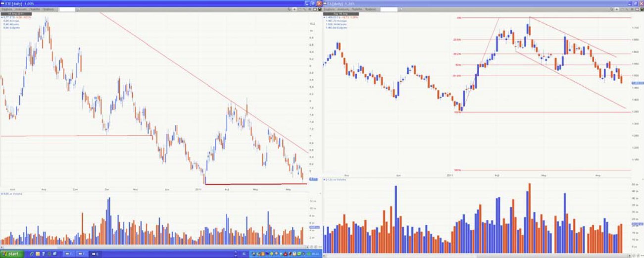Activate the crosshair tool in ETE chart toolbar
This screenshot has width=644, height=258.
[x=295, y=9]
